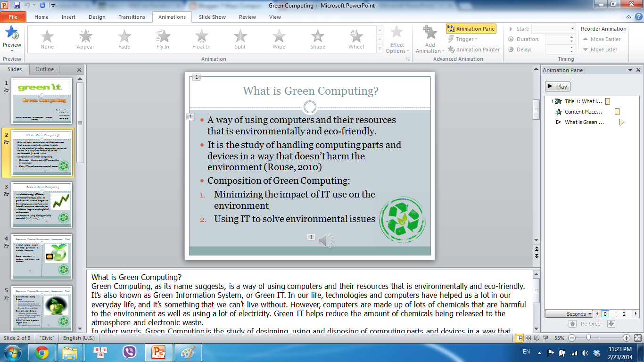Apply the Split animation
Viewport: 644px width, 362px height.
239,39
